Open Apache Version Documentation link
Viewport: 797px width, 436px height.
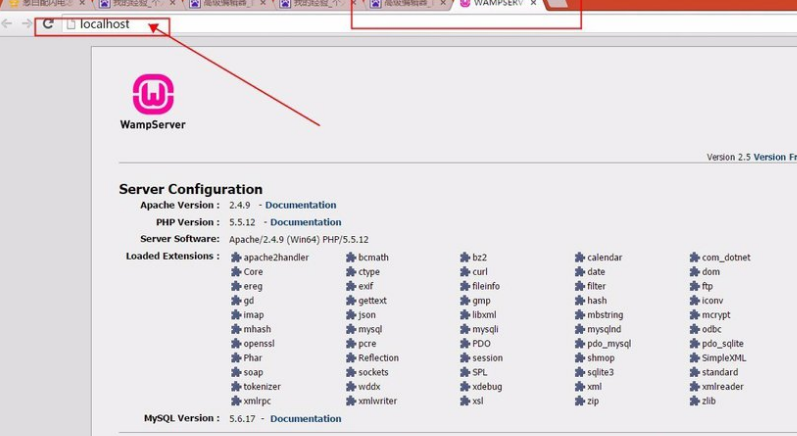[300, 205]
